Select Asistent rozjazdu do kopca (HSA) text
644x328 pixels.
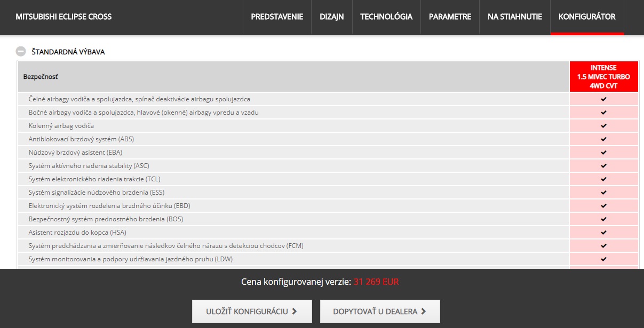[x=77, y=233]
